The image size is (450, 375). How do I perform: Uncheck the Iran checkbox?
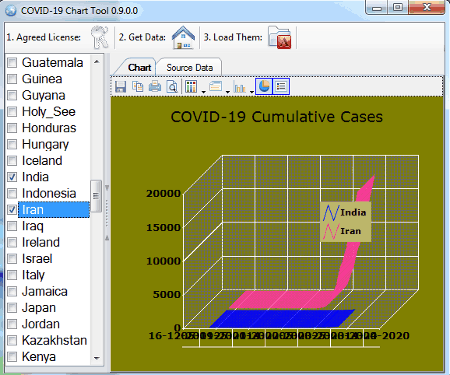pos(12,210)
